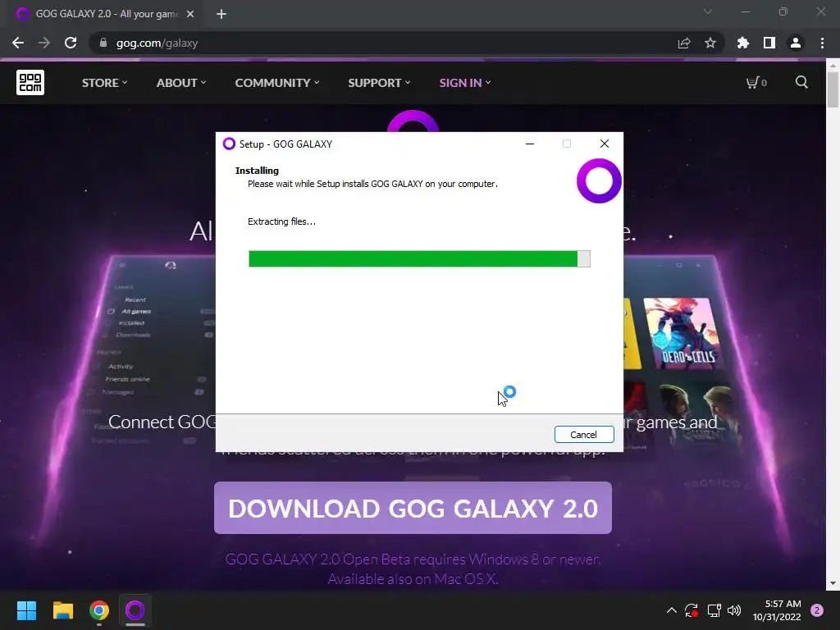Click the sync update tray icon
The image size is (840, 630).
692,610
